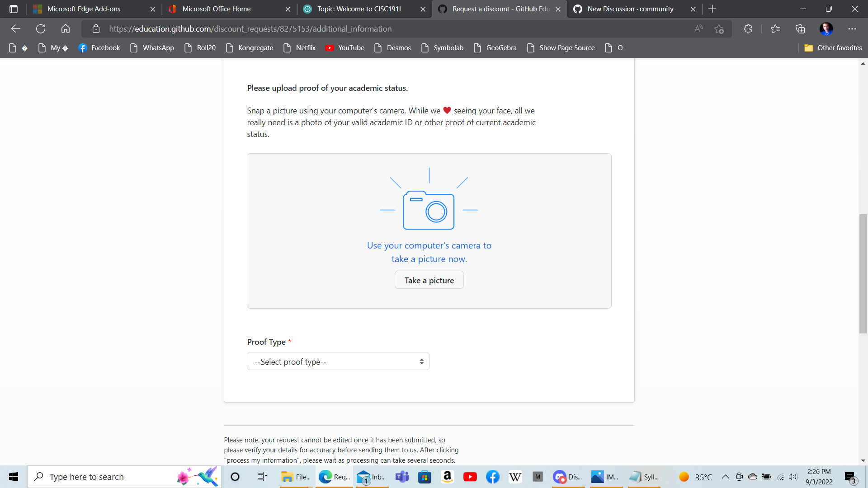Close the Request a discount tab
The image size is (868, 488).
(558, 9)
